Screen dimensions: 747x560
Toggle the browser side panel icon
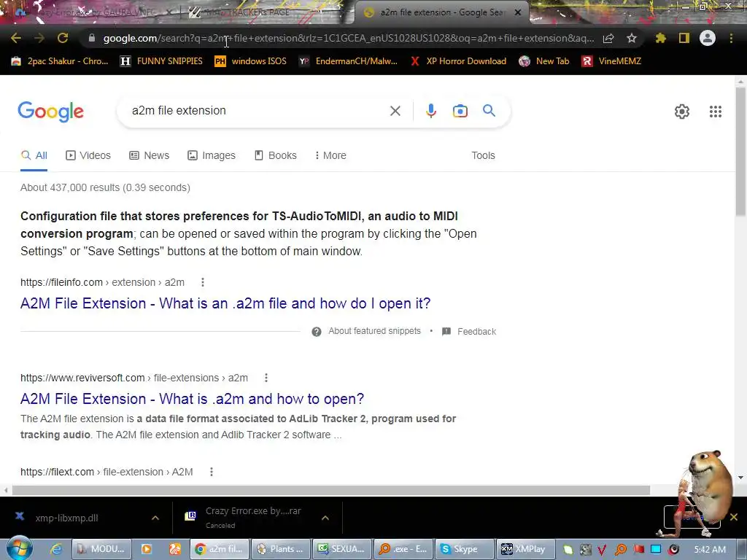tap(684, 38)
